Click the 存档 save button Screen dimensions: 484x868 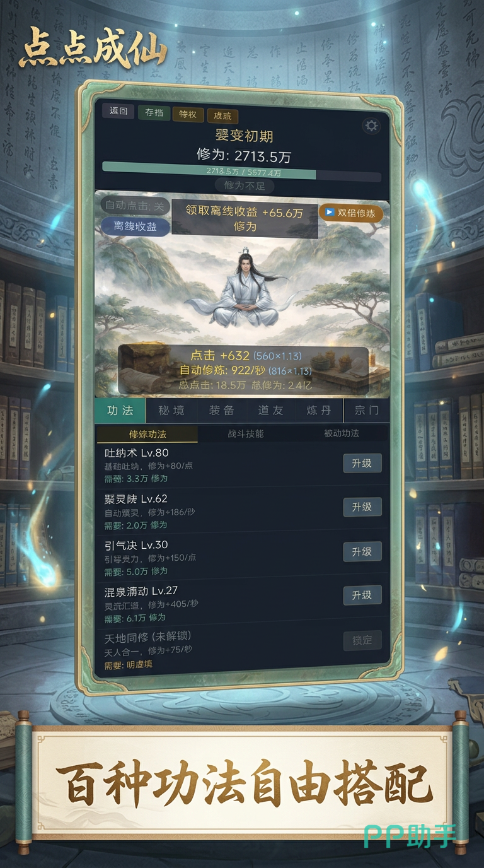[154, 113]
